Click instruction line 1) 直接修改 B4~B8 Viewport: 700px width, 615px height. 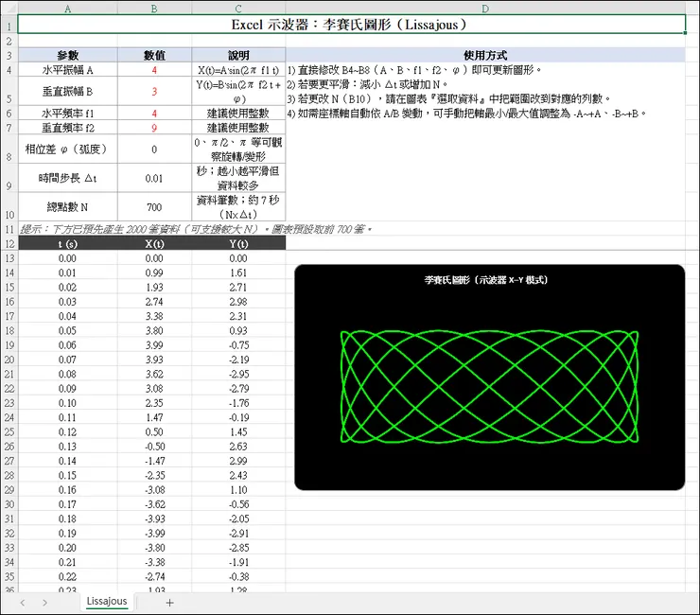(x=414, y=70)
